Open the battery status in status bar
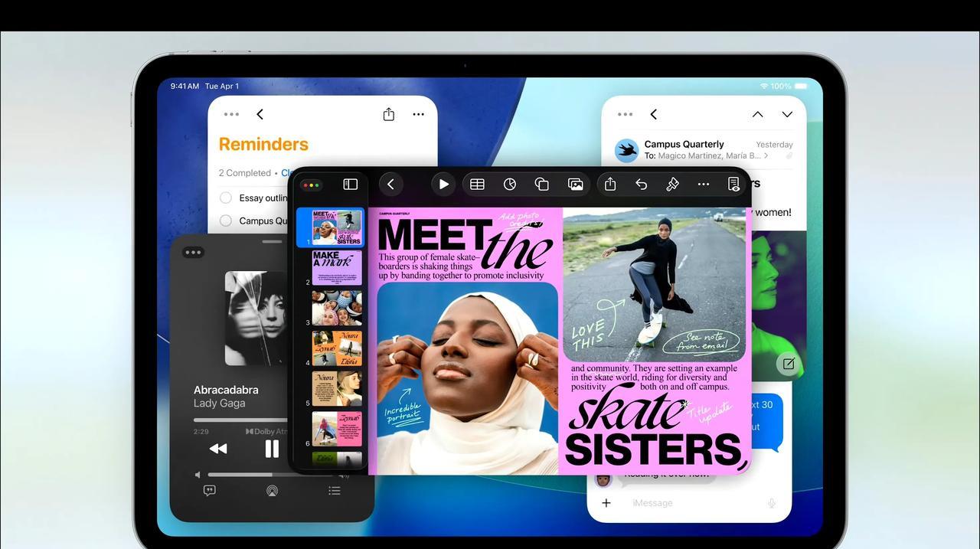This screenshot has height=549, width=980. (801, 87)
